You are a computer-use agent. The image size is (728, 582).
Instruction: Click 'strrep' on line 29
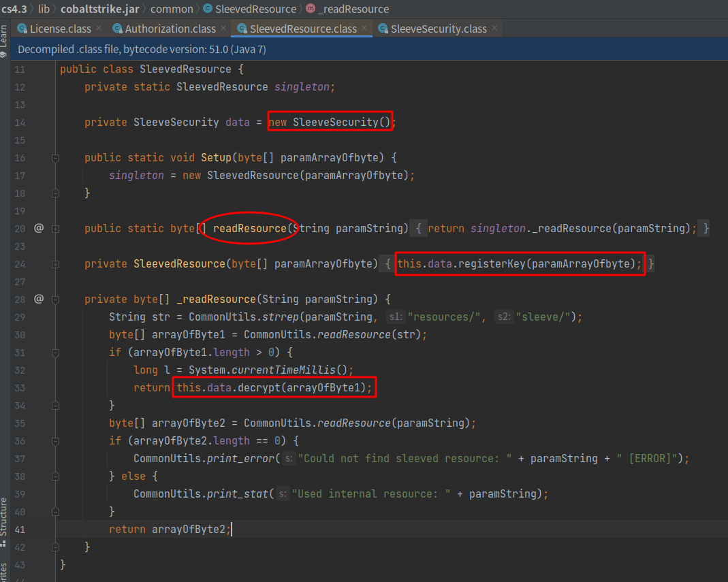tap(281, 317)
